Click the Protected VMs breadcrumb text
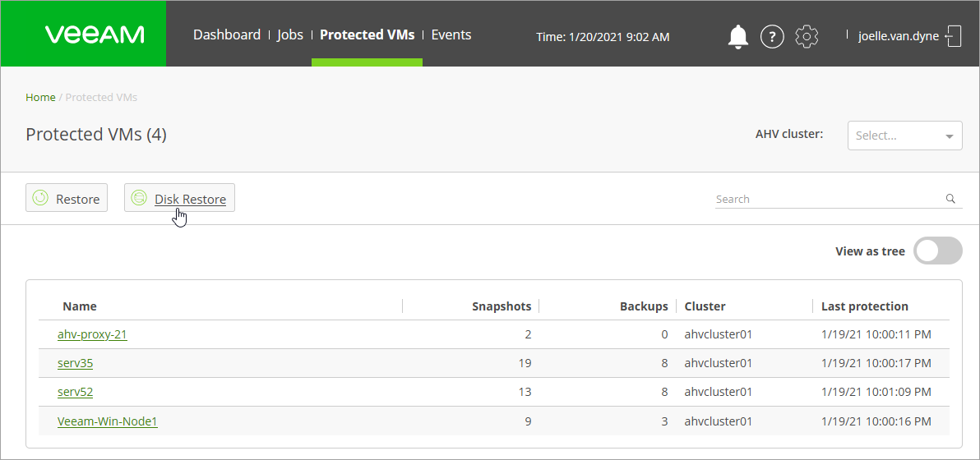Image resolution: width=980 pixels, height=460 pixels. coord(101,98)
